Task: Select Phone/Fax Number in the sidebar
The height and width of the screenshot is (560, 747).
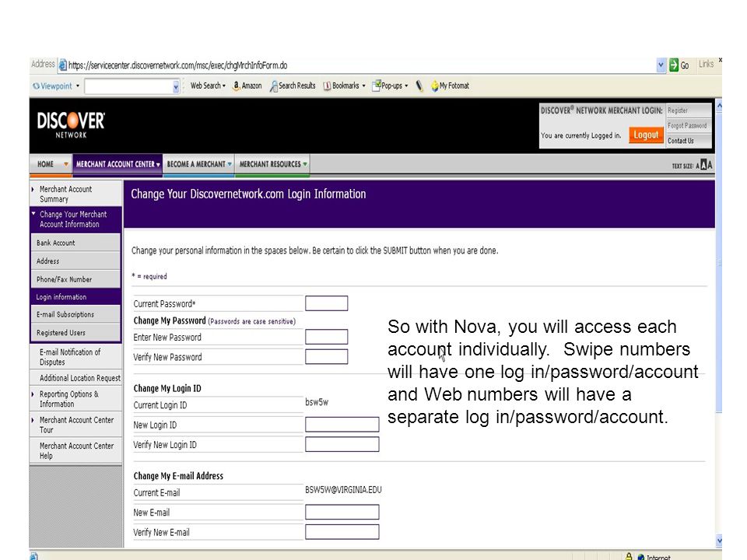Action: pyautogui.click(x=75, y=279)
